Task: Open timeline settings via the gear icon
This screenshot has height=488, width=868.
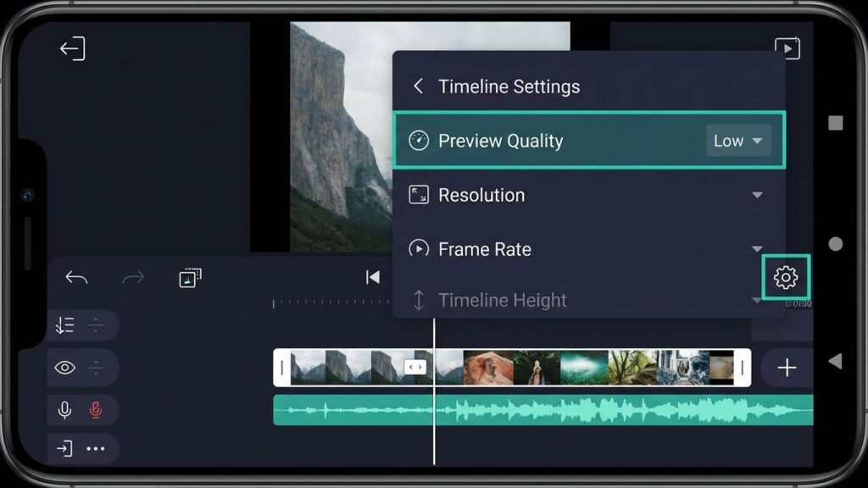Action: point(787,276)
